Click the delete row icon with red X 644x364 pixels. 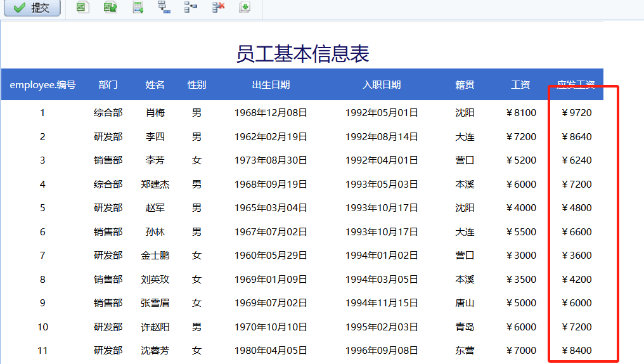(218, 8)
